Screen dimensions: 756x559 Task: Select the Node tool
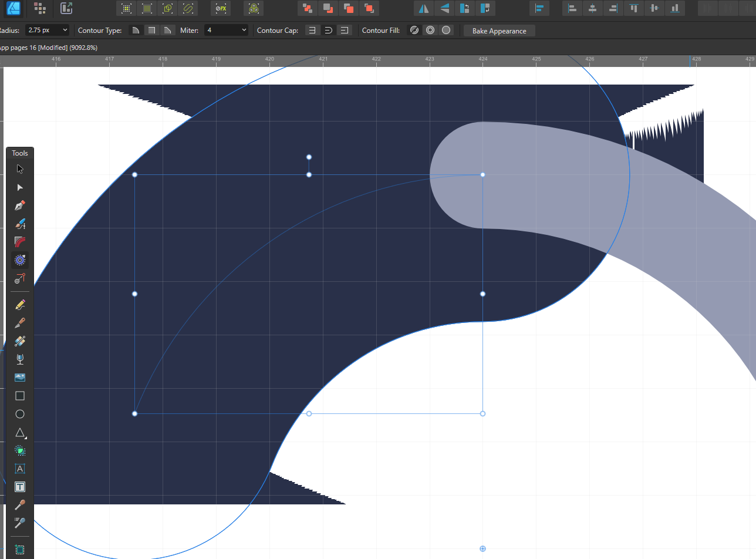click(x=20, y=187)
